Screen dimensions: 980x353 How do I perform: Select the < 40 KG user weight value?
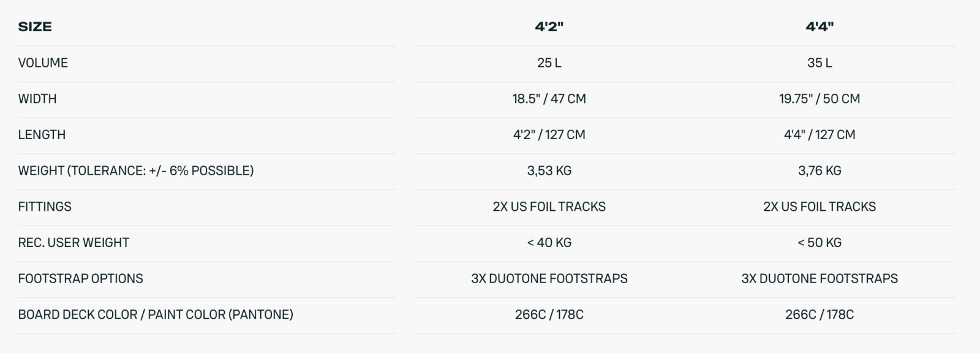coord(549,243)
